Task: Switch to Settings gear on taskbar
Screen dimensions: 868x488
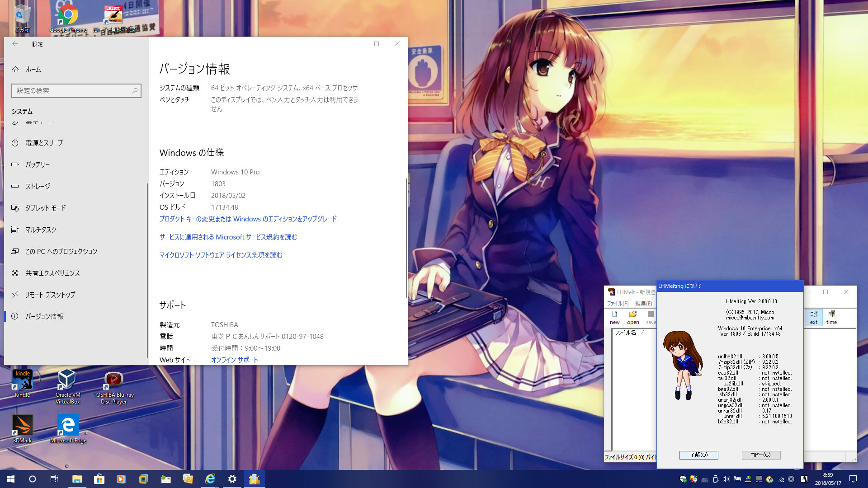Action: coord(232,479)
